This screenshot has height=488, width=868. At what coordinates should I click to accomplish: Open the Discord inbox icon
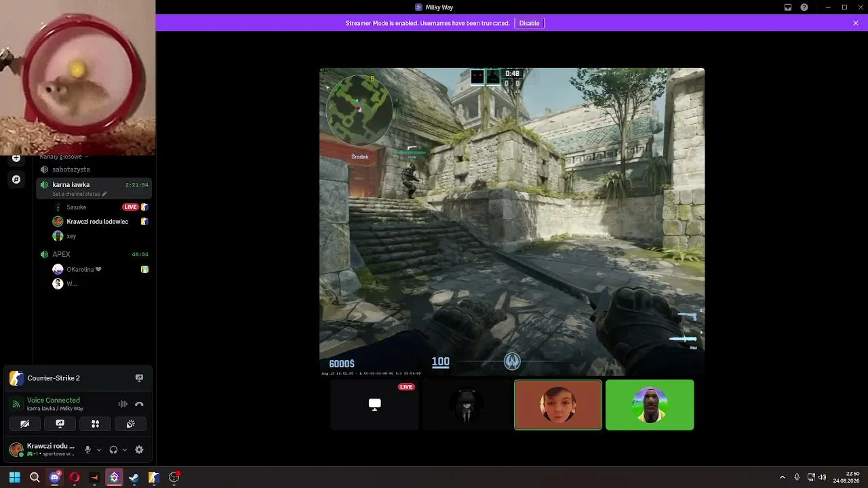(788, 7)
